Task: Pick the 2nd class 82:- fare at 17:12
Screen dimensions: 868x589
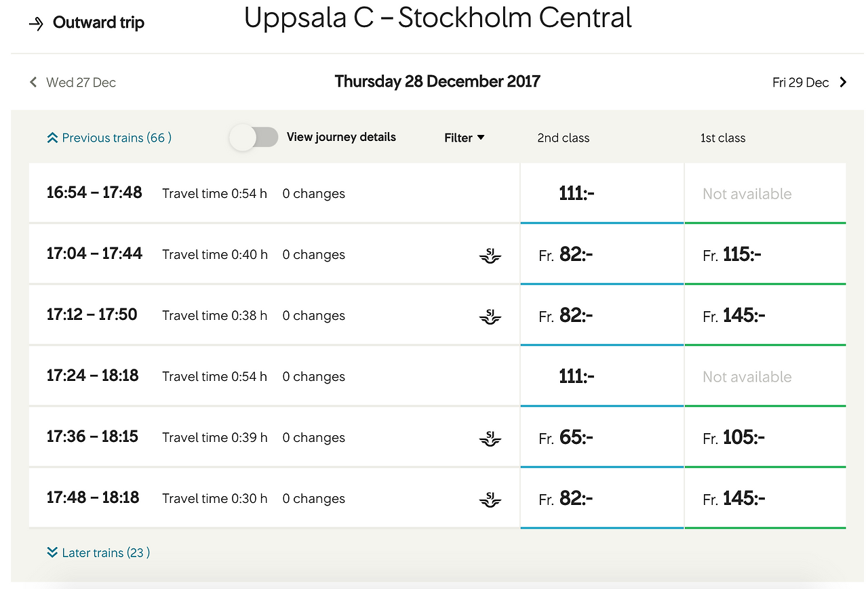Action: point(601,316)
